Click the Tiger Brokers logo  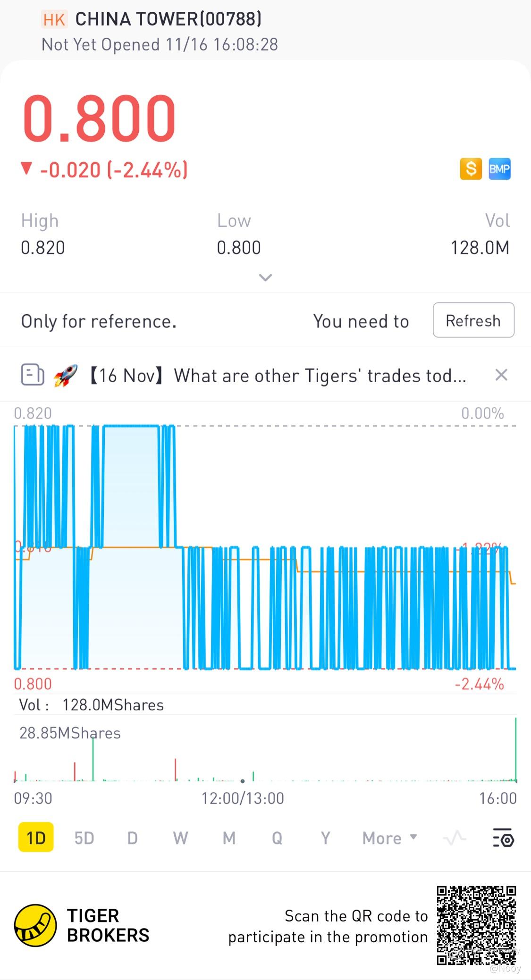point(35,925)
